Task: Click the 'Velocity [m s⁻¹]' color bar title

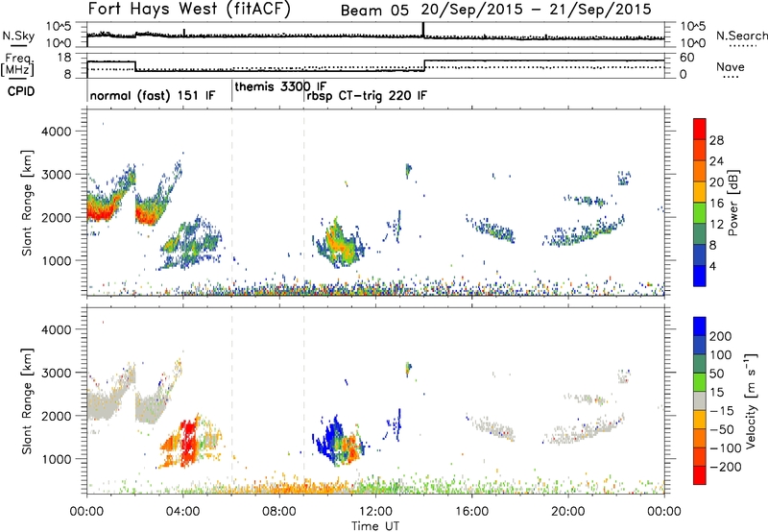Action: tap(751, 400)
